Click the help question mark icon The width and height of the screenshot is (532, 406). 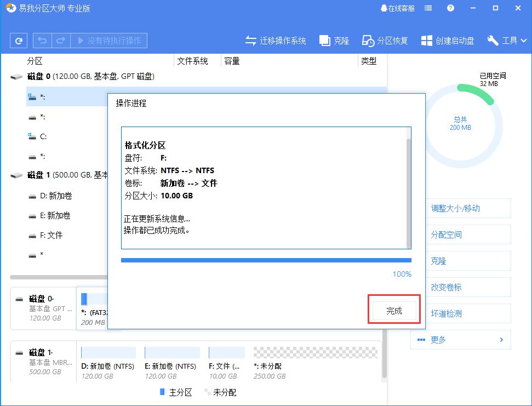click(450, 8)
